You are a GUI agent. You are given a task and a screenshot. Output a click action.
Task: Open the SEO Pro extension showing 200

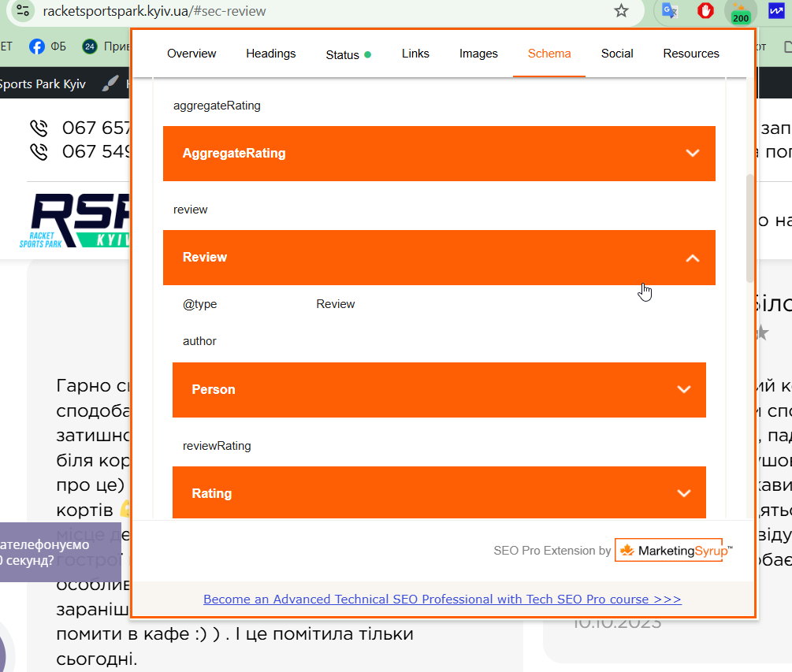pyautogui.click(x=740, y=11)
